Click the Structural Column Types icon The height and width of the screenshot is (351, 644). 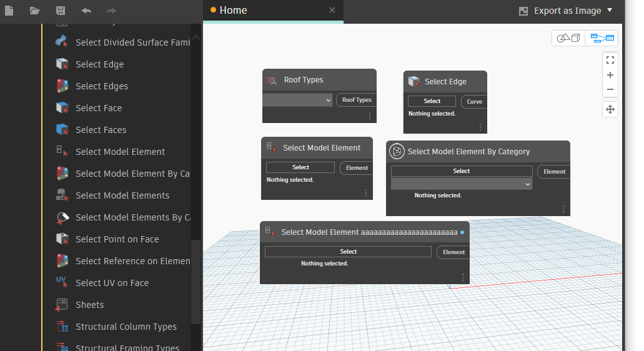[62, 327]
